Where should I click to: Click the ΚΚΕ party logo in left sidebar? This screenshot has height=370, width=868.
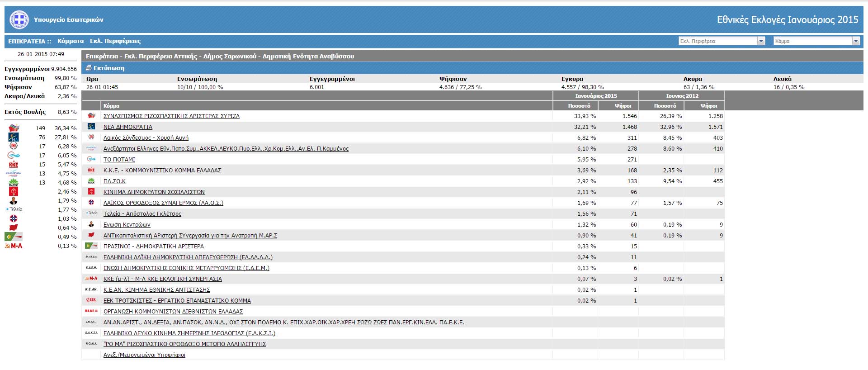[x=14, y=165]
